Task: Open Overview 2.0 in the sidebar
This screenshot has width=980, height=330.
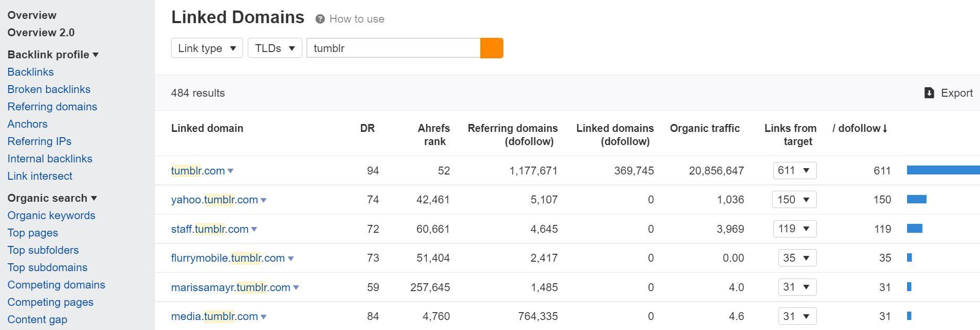Action: click(41, 33)
